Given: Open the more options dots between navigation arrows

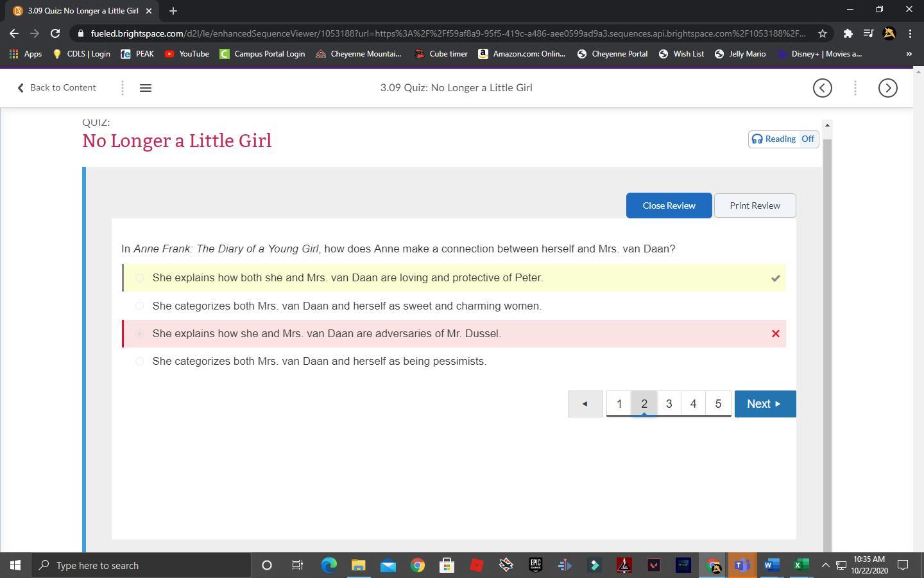Looking at the screenshot, I should (855, 88).
